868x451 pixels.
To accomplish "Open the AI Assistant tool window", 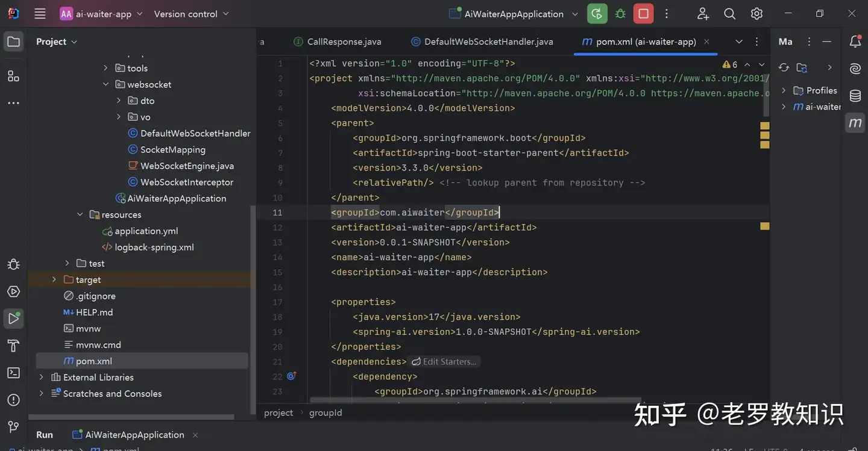I will pyautogui.click(x=855, y=69).
